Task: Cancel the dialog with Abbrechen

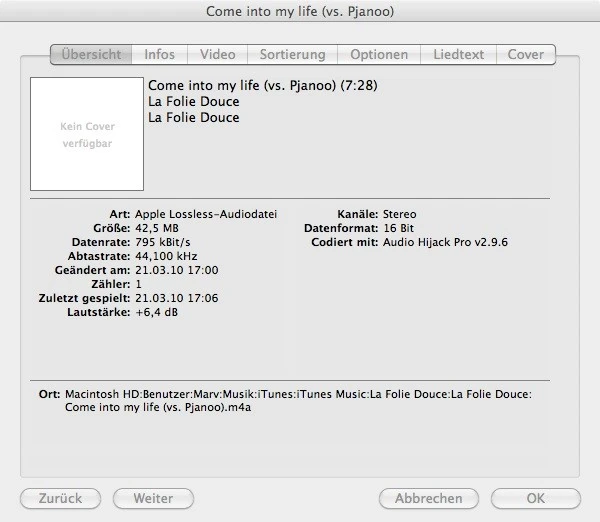Action: pyautogui.click(x=428, y=498)
